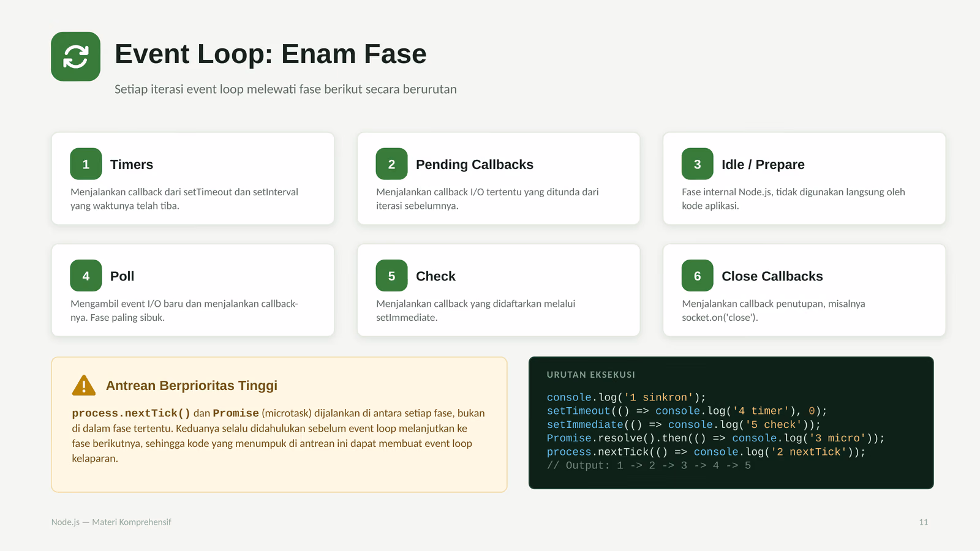Viewport: 980px width, 551px height.
Task: Click the description 'Fase internal Node.js'
Action: pos(793,199)
